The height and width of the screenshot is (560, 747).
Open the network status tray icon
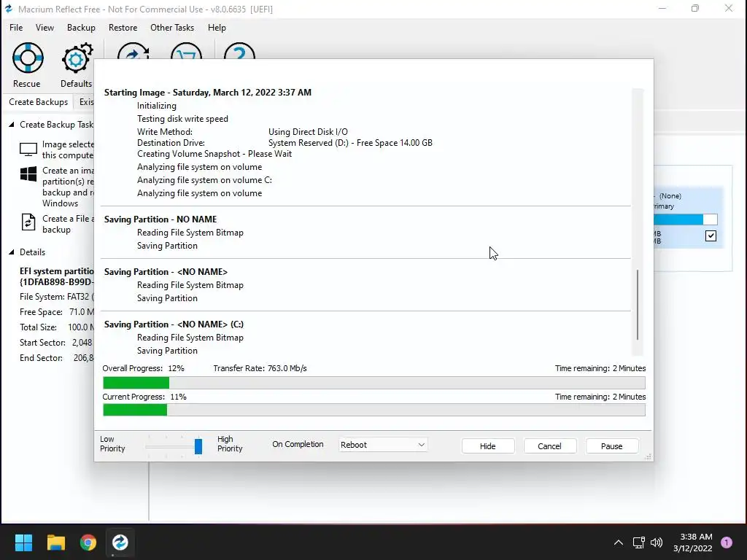pos(638,542)
